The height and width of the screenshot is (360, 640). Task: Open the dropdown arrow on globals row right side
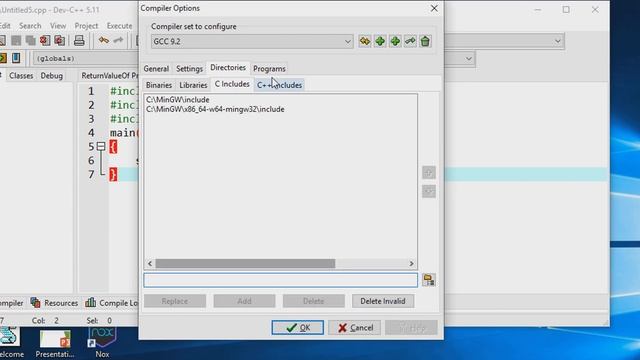click(x=469, y=58)
